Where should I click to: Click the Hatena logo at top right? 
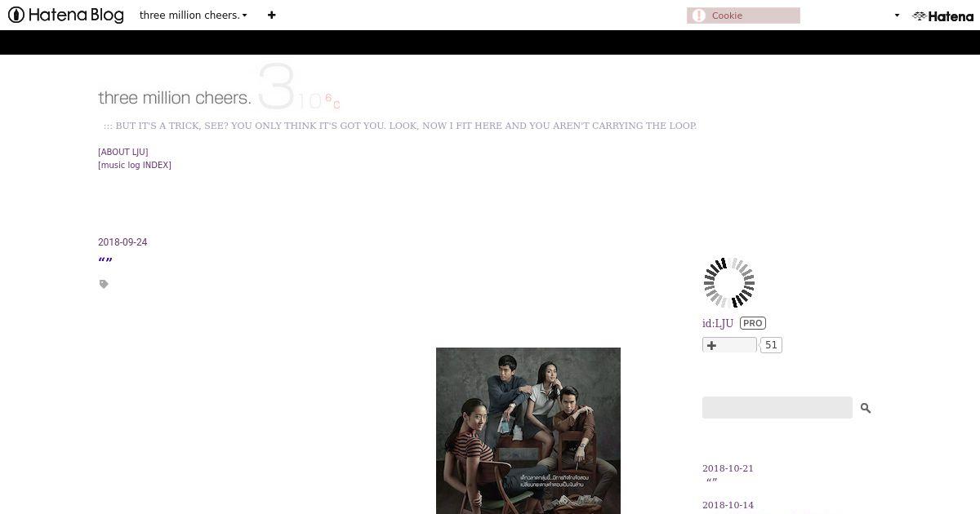[943, 16]
